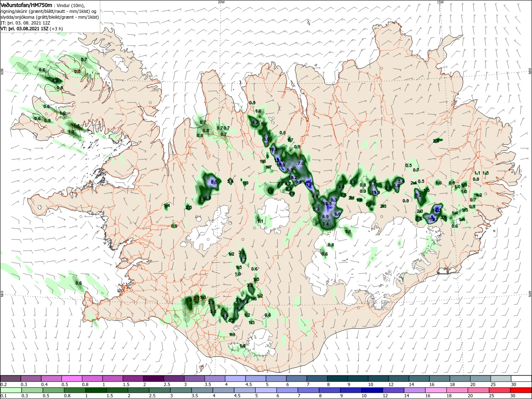Click the 3.4 precipitation value
The image size is (532, 399).
[x=325, y=224]
